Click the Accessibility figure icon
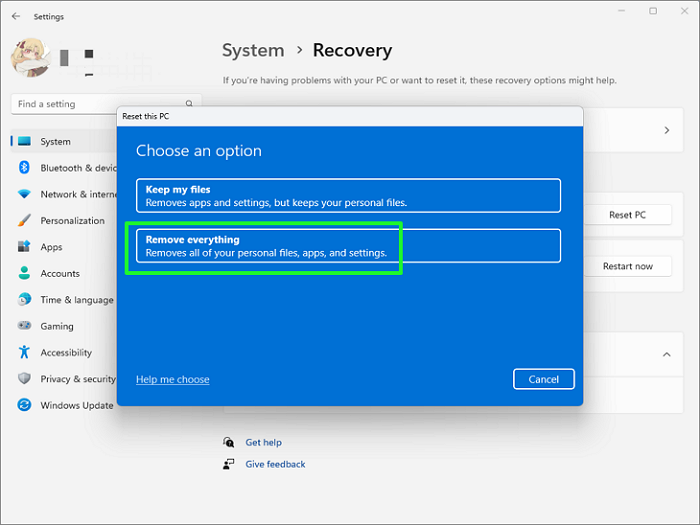 tap(24, 352)
